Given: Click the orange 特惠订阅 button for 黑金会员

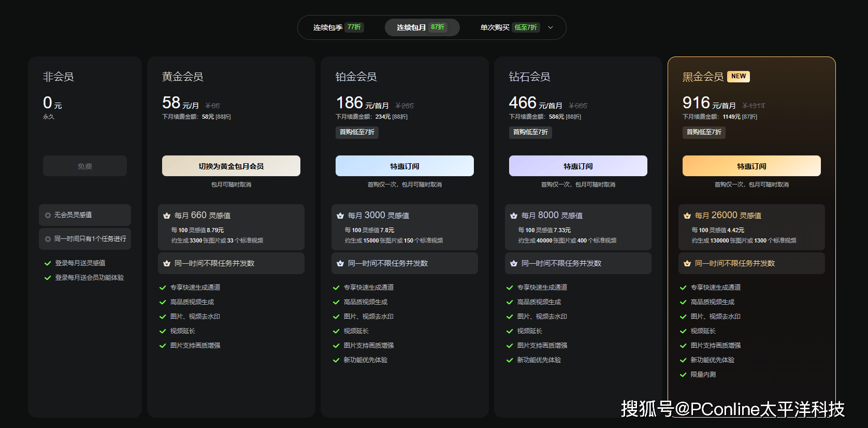Looking at the screenshot, I should coord(751,166).
